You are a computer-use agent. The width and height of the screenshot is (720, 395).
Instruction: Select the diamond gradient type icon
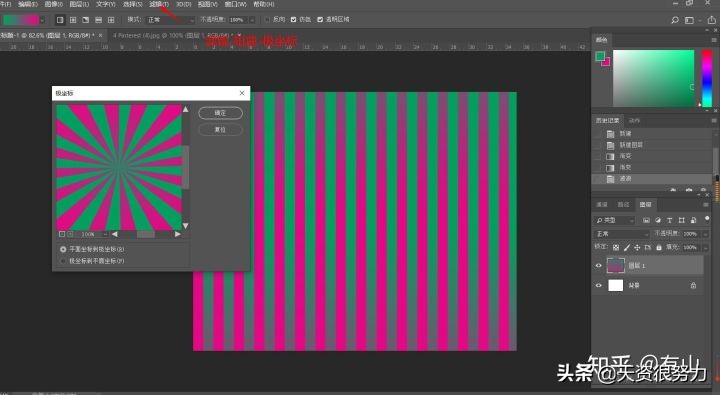point(111,20)
